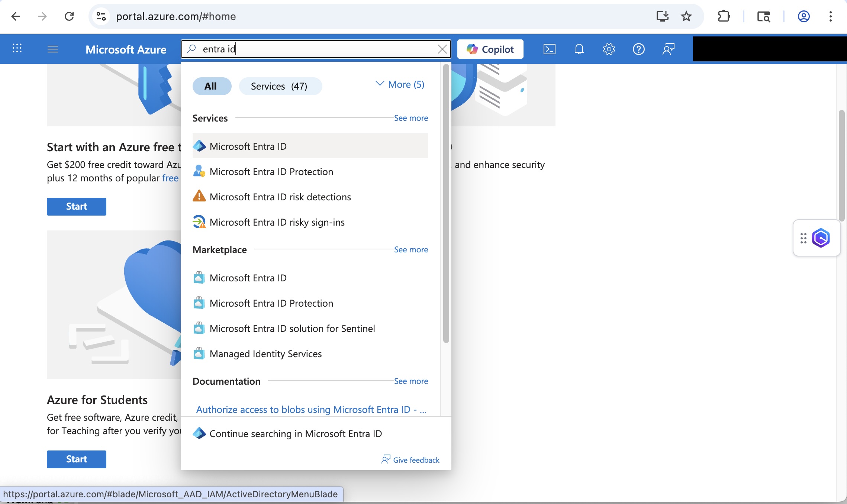Select Microsoft Entra ID solution for Sentinel
Image resolution: width=847 pixels, height=504 pixels.
tap(310, 328)
